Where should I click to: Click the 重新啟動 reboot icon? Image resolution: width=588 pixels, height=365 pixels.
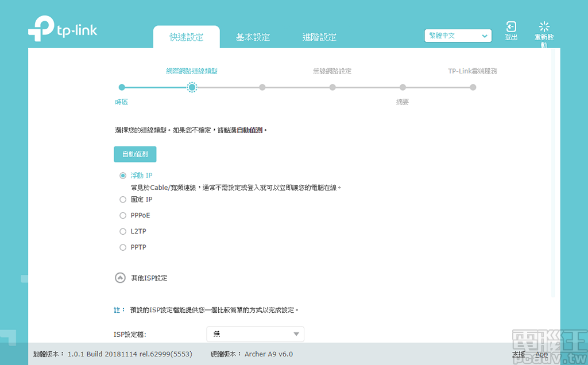tap(543, 30)
